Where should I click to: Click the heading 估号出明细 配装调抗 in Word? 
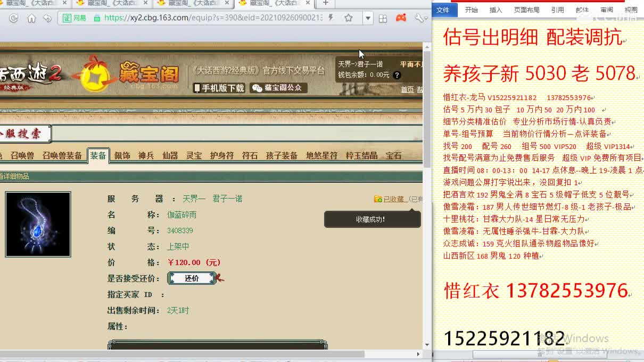[x=533, y=37]
